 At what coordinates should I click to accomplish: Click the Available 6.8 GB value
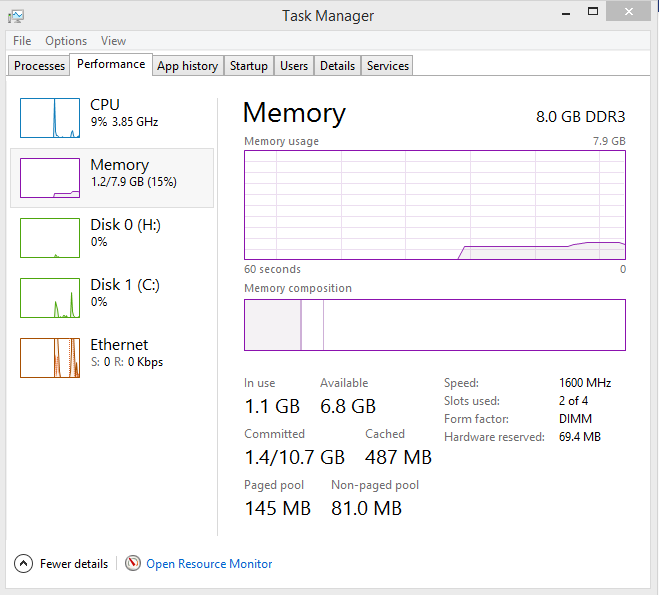(x=348, y=406)
